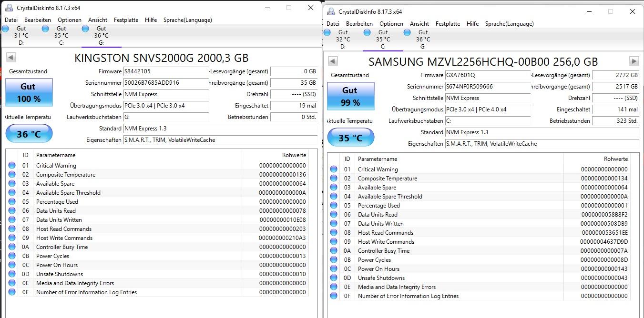Click status orb for C: drive in right window

(367, 32)
